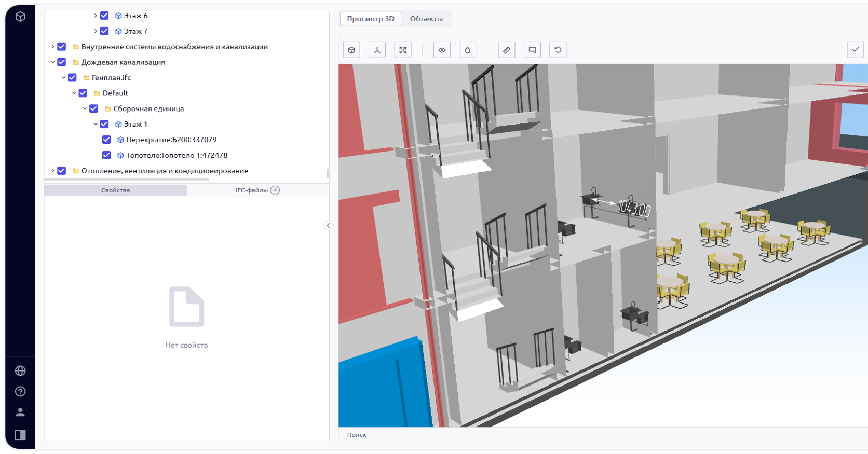
Task: Click the folder icon of Генплан.ifc
Action: pos(86,78)
